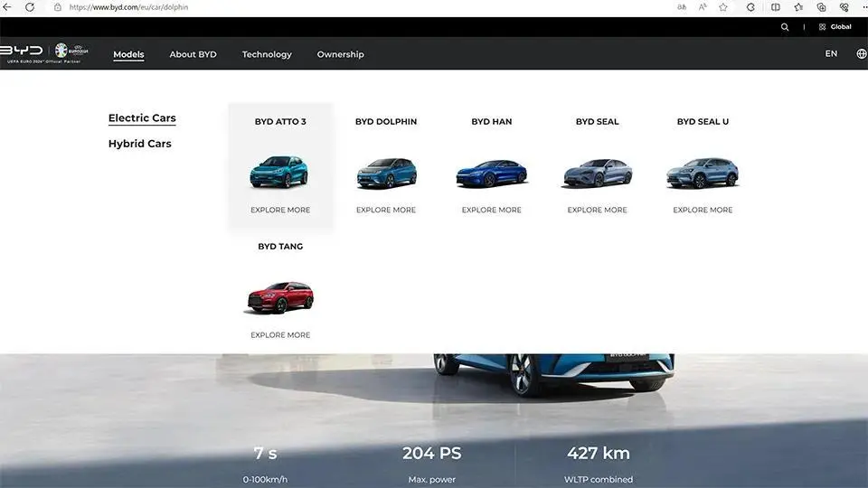The image size is (868, 488).
Task: View site info via the padlock icon
Action: pyautogui.click(x=58, y=7)
